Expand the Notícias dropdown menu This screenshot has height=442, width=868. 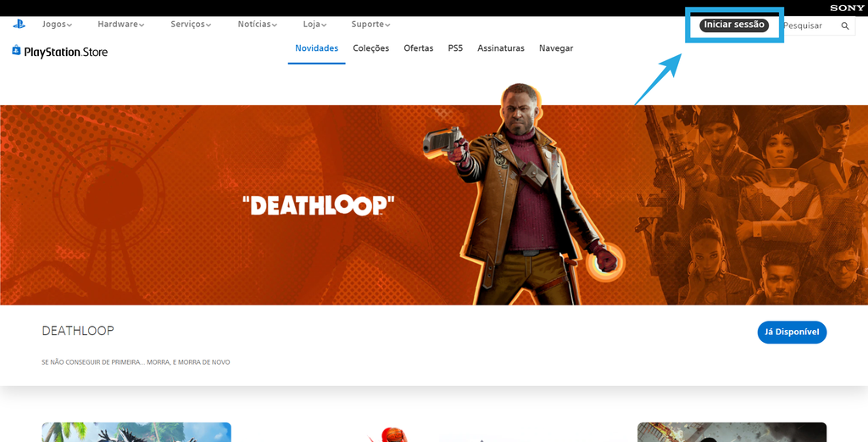[x=258, y=25]
